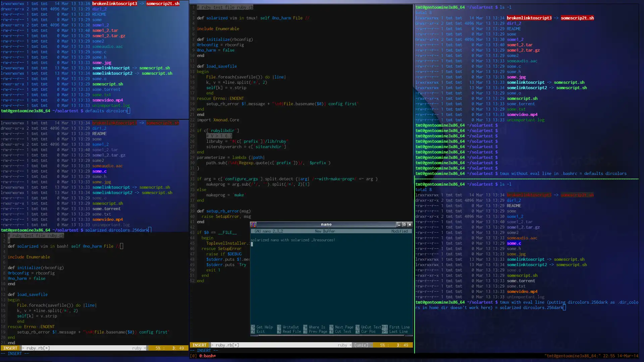Select '^O WriteOut' in the nano shortcut bar
Viewport: 644px width, 362px height.
288,327
